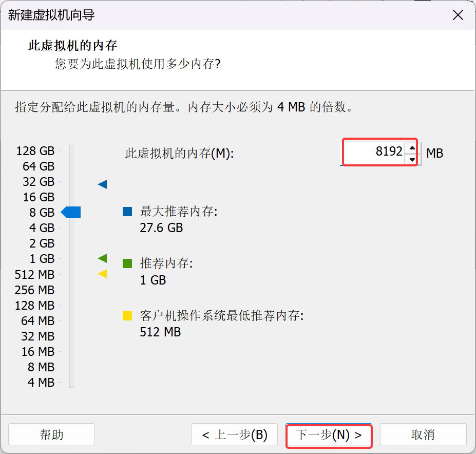This screenshot has width=476, height=454.
Task: Set slider to the 64 MB label
Action: point(38,321)
